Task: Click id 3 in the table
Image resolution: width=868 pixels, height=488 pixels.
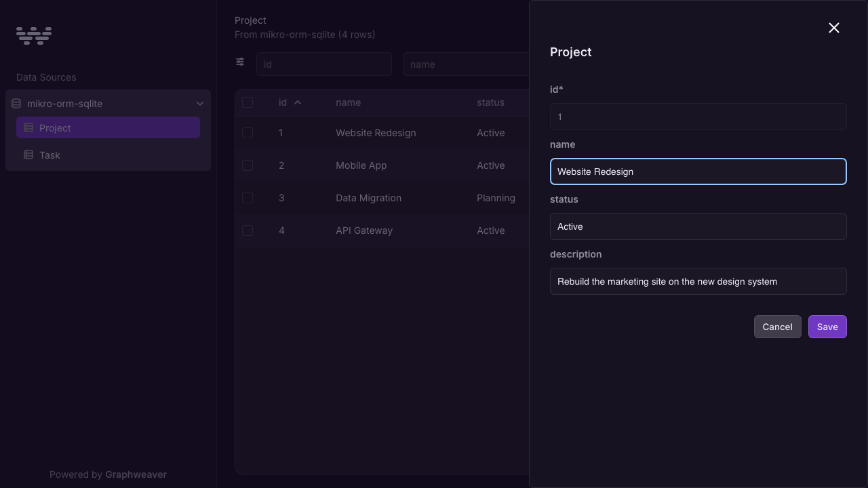Action: (281, 198)
